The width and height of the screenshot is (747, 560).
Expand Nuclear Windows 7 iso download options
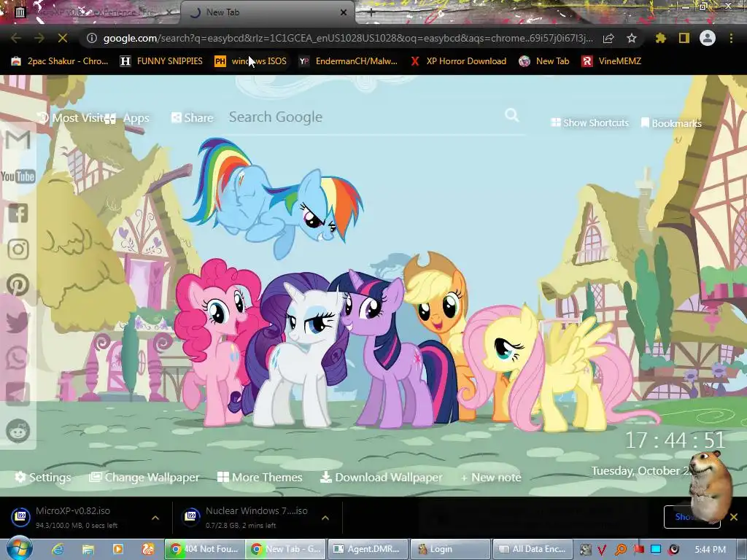pos(325,518)
